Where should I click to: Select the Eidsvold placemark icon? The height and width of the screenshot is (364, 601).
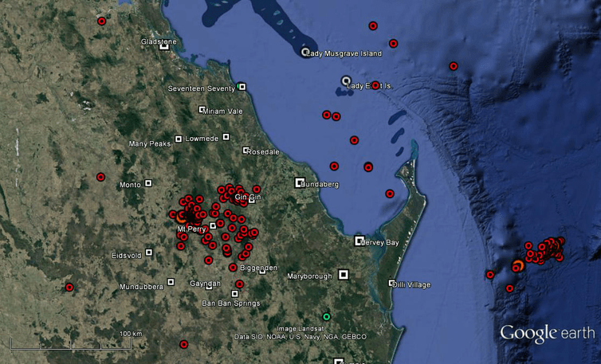[149, 254]
